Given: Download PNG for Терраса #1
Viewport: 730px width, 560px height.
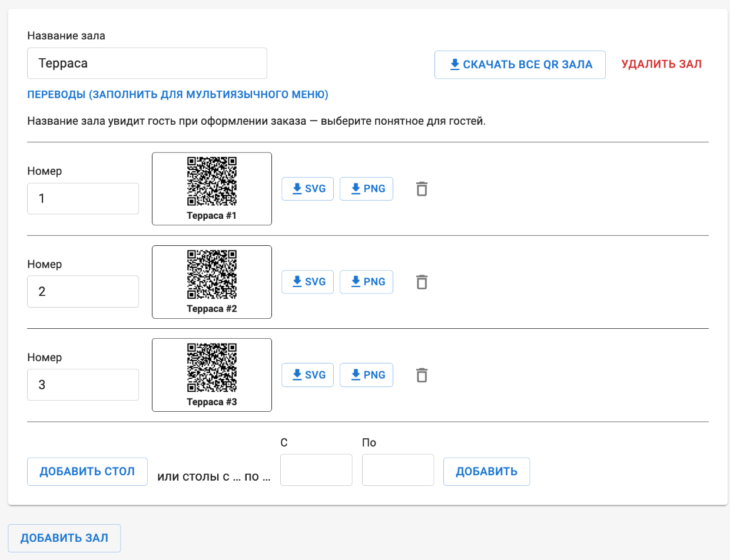Looking at the screenshot, I should (367, 189).
